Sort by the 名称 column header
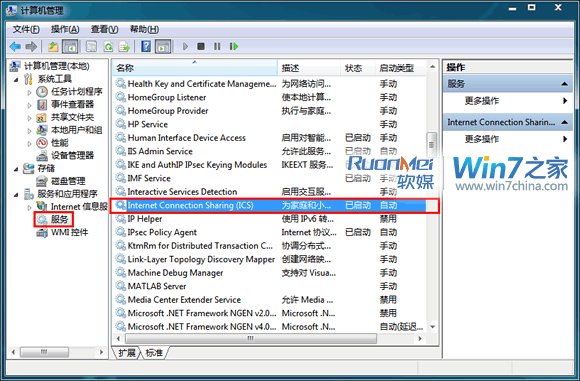This screenshot has height=381, width=580. pos(195,68)
